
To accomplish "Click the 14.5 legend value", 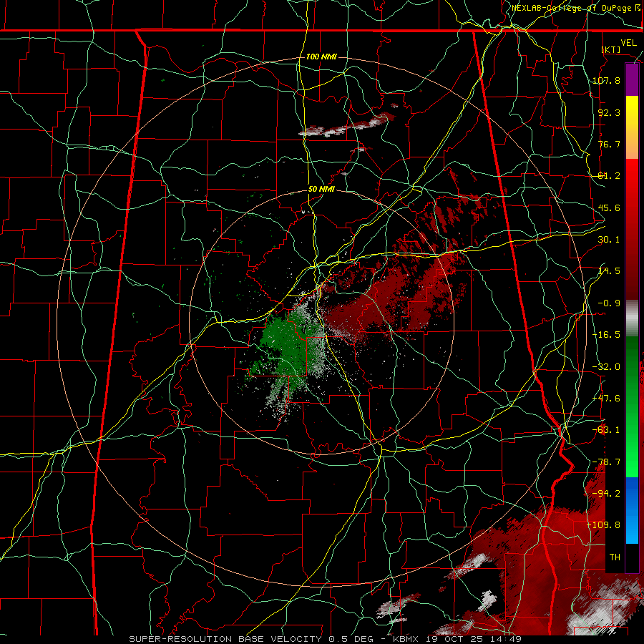I will point(609,271).
